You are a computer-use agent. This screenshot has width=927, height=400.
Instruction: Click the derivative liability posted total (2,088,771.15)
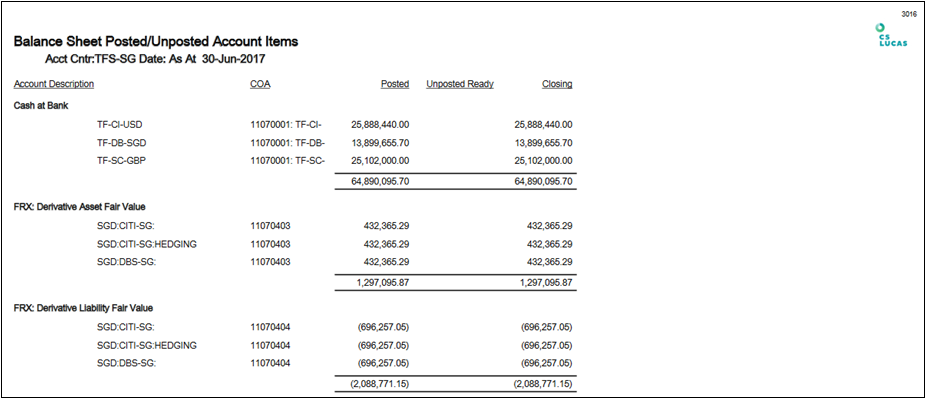coord(380,384)
